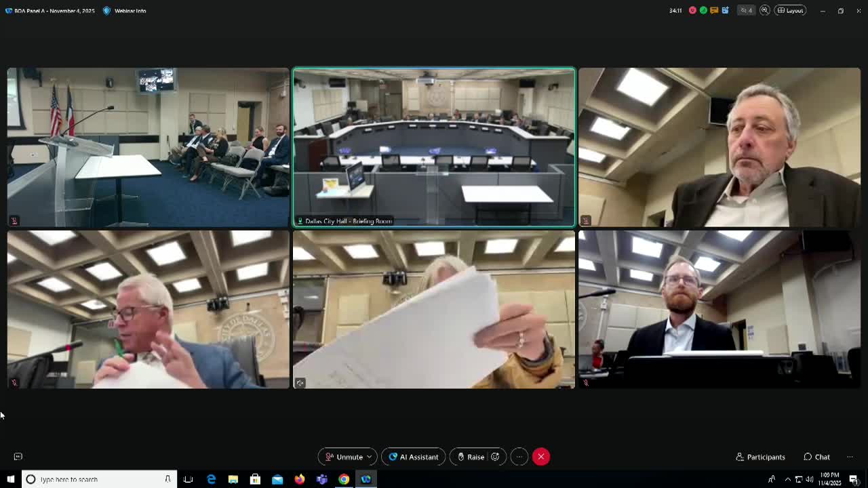Click the closed captions icon bottom-left
Image resolution: width=868 pixels, height=488 pixels.
(18, 457)
